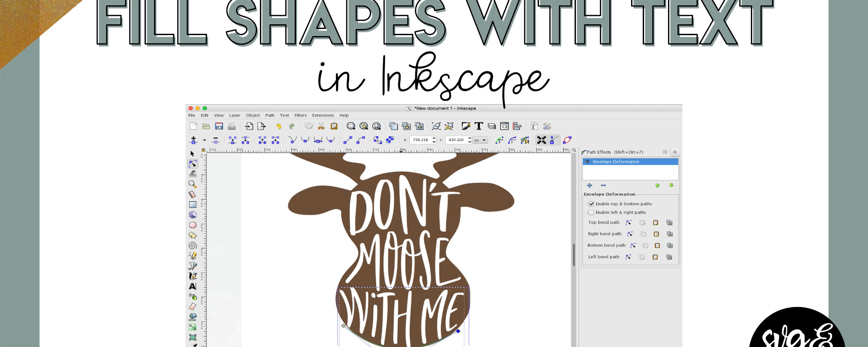Select the Node edit tool in toolbox
Image resolution: width=868 pixels, height=347 pixels.
point(193,164)
